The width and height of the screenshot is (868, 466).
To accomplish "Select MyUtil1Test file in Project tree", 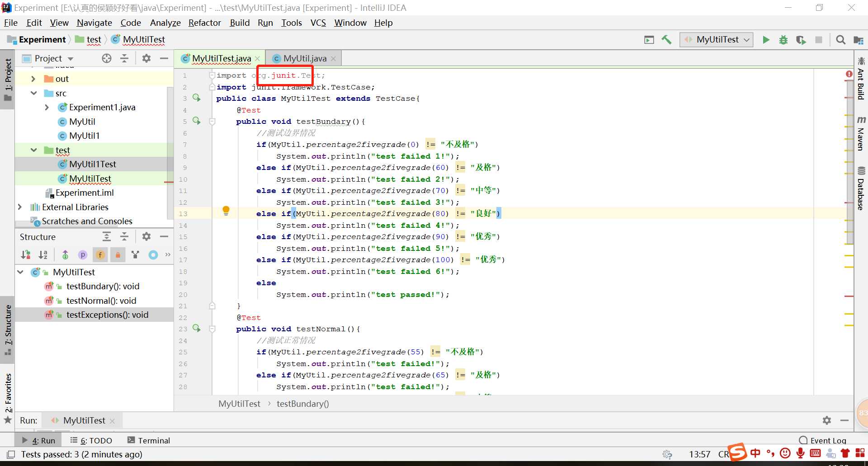I will click(x=94, y=164).
